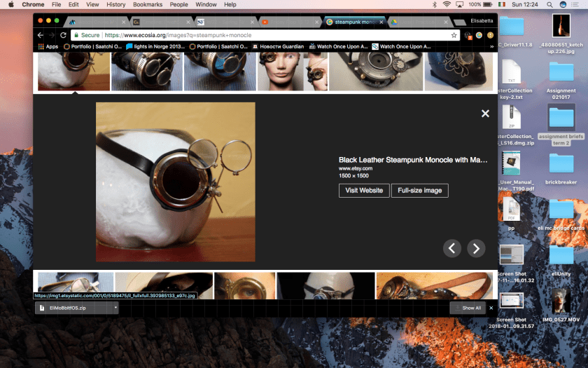The height and width of the screenshot is (368, 588).
Task: Open the Bluetooth status menu
Action: [433, 5]
